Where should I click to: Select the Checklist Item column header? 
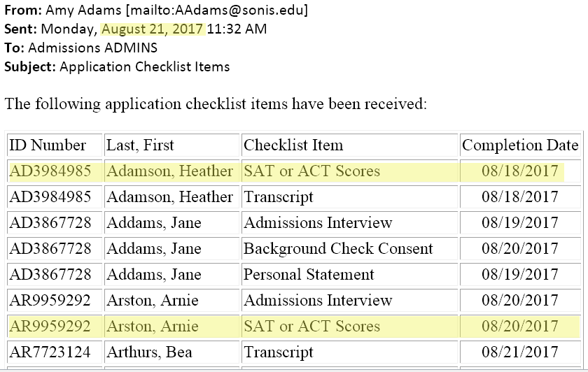pyautogui.click(x=293, y=145)
